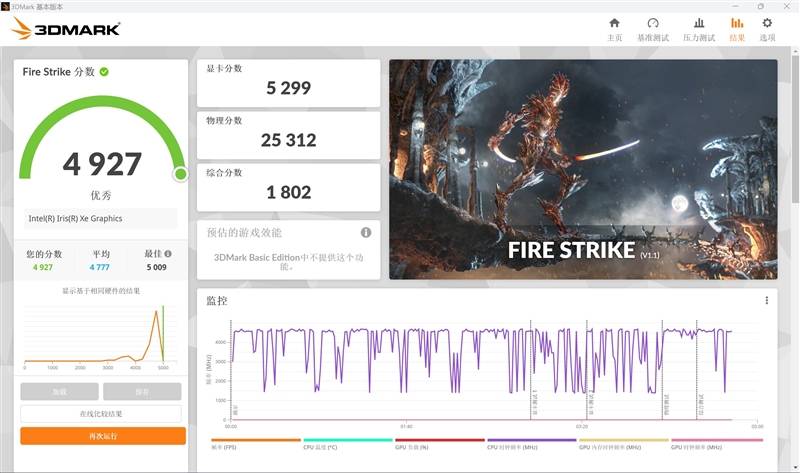
Task: Select the 结果 results chart icon
Action: coord(737,23)
